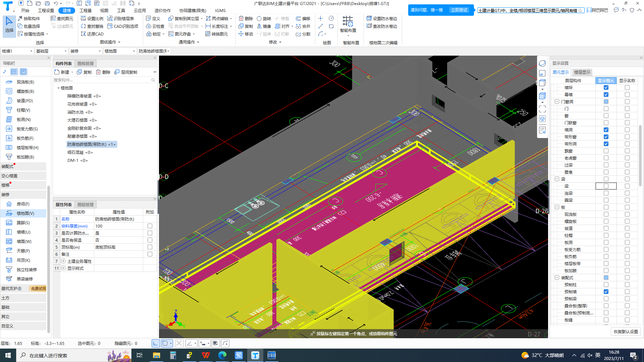Open the 防滑地砖楼面 component dropdown
The width and height of the screenshot is (644, 362).
(x=154, y=51)
